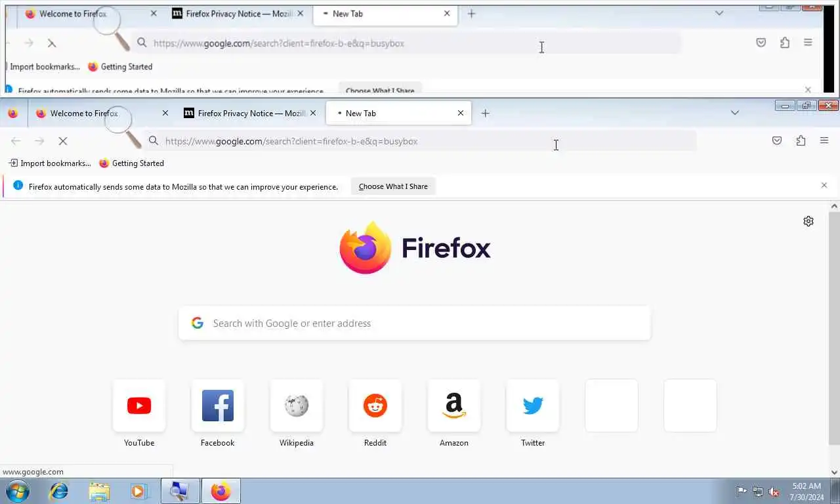
Task: Open Windows Explorer folder on taskbar
Action: point(99,491)
